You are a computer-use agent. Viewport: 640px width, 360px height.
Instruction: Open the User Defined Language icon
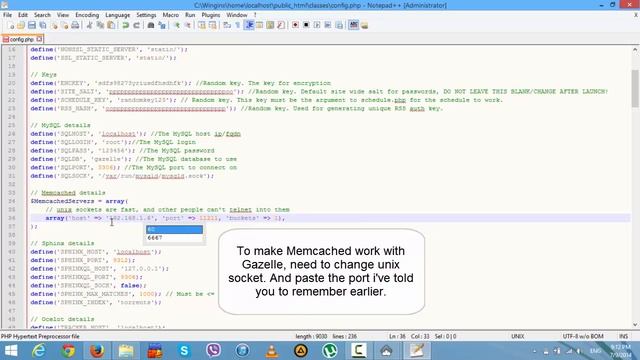tap(259, 25)
